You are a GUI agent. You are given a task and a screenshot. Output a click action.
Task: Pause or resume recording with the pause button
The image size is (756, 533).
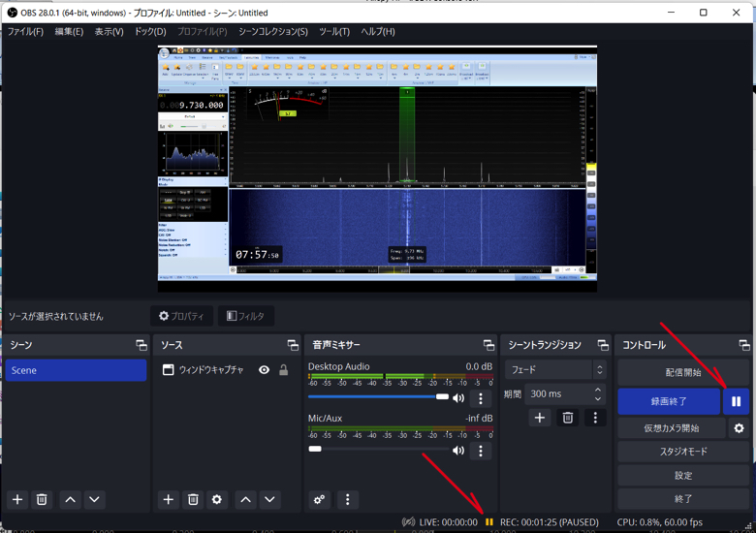pyautogui.click(x=736, y=401)
